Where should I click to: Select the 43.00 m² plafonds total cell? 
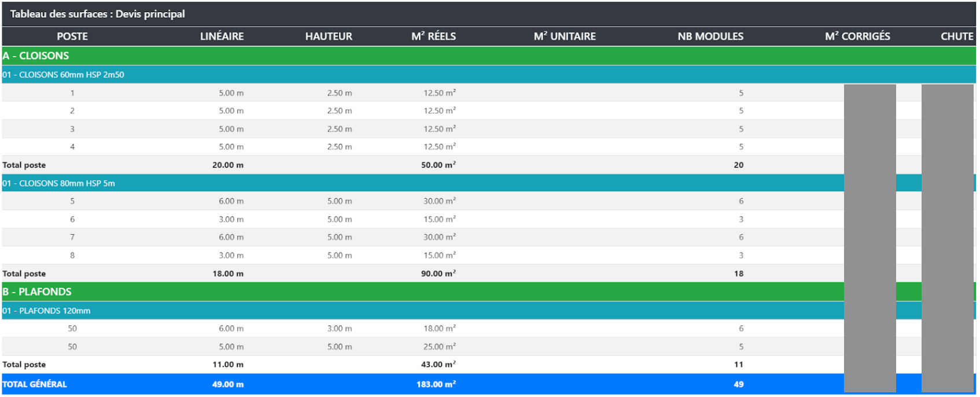438,365
